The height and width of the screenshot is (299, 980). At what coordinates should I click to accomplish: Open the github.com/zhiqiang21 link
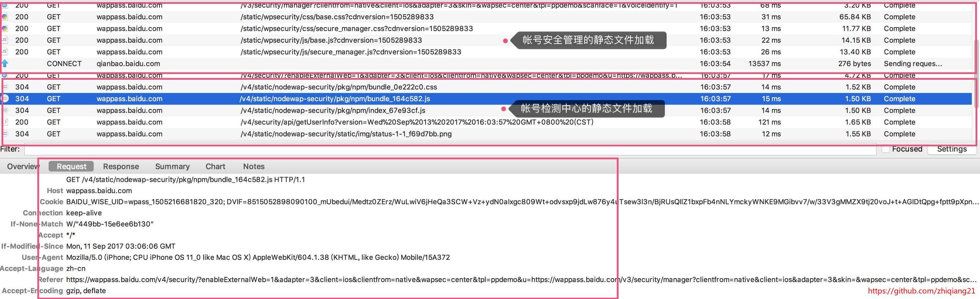(x=921, y=291)
